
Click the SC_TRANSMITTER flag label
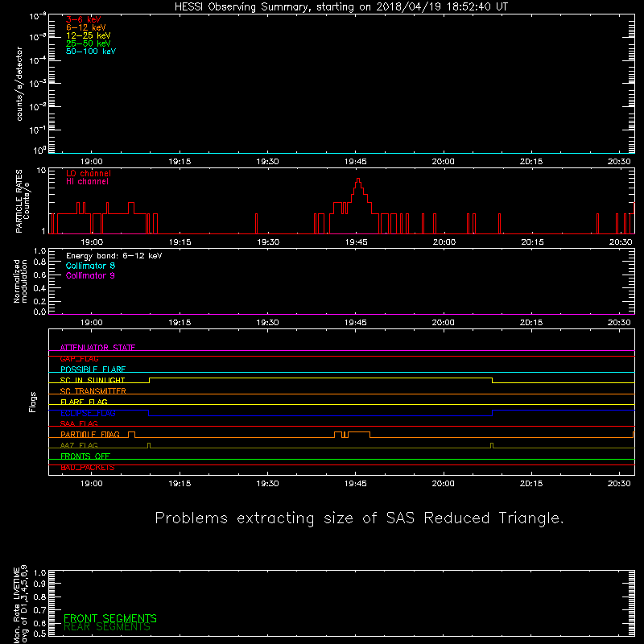point(93,391)
